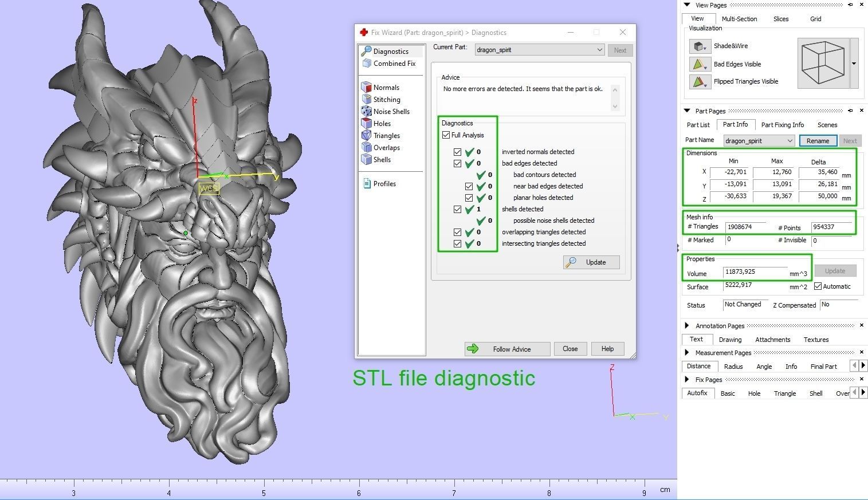Image resolution: width=868 pixels, height=500 pixels.
Task: Open the Radius measurement tab
Action: [733, 367]
